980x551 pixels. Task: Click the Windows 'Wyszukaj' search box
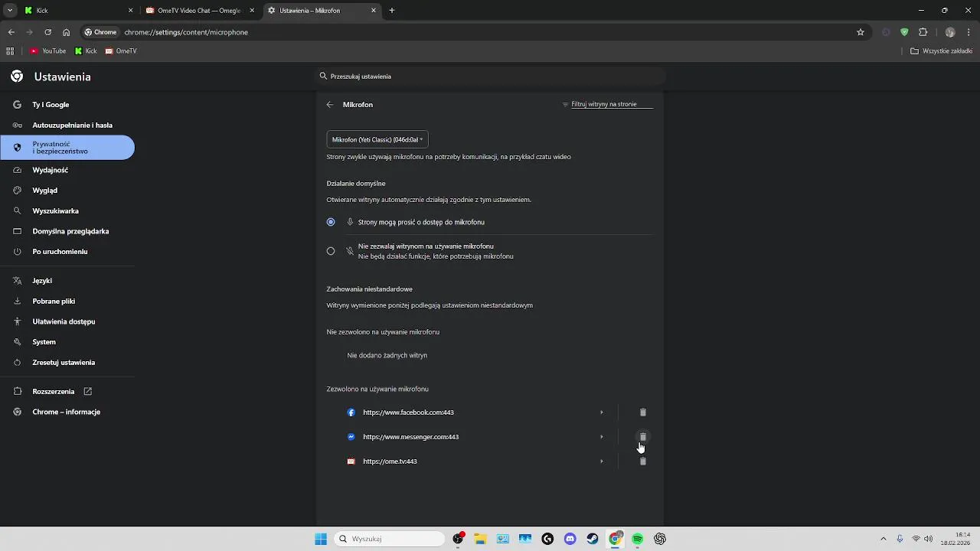tap(390, 539)
